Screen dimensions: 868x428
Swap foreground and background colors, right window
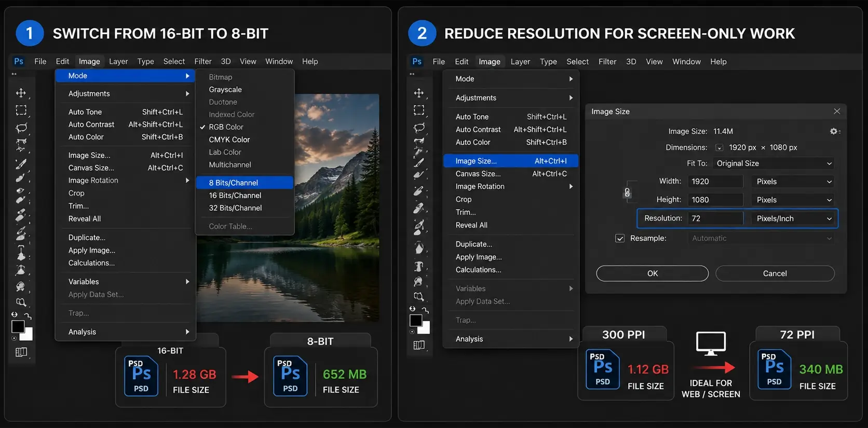[425, 310]
